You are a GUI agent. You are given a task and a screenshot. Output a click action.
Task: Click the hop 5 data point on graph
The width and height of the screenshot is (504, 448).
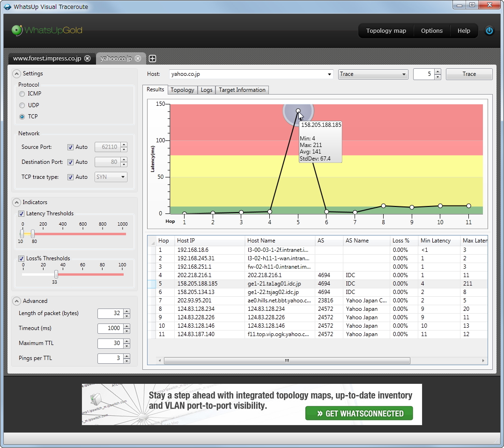pyautogui.click(x=298, y=111)
